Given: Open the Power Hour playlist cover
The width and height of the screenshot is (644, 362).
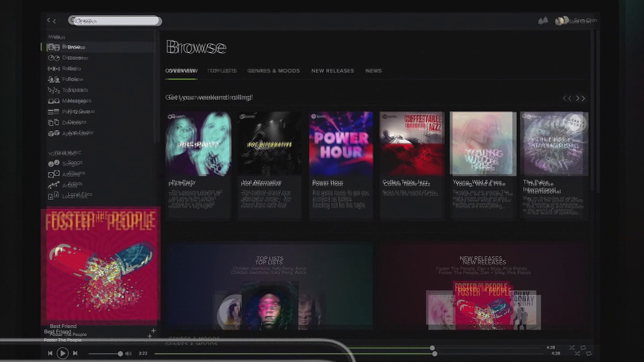Looking at the screenshot, I should (x=341, y=144).
